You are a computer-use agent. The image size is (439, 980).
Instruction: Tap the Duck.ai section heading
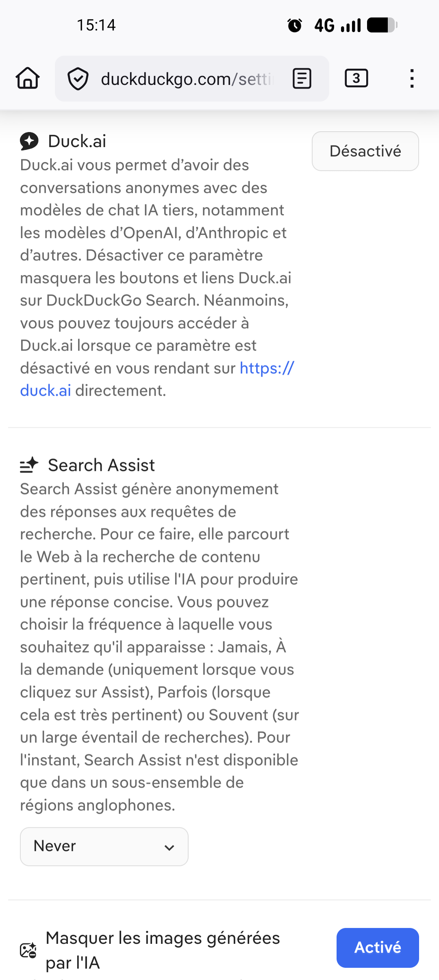[x=77, y=141]
